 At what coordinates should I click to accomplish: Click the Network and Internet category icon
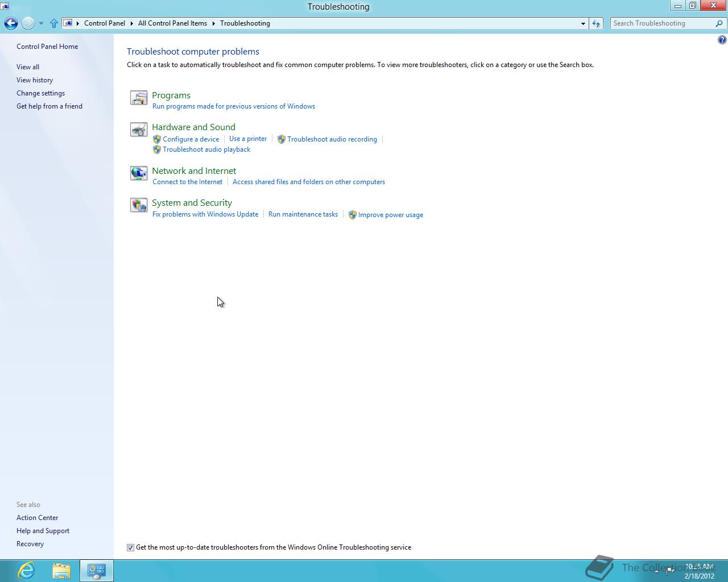coord(139,173)
